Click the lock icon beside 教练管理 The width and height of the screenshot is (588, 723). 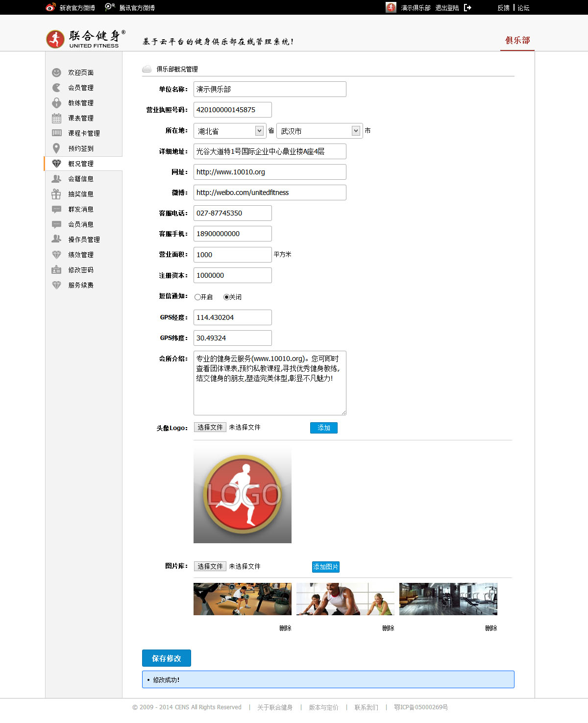(x=56, y=103)
